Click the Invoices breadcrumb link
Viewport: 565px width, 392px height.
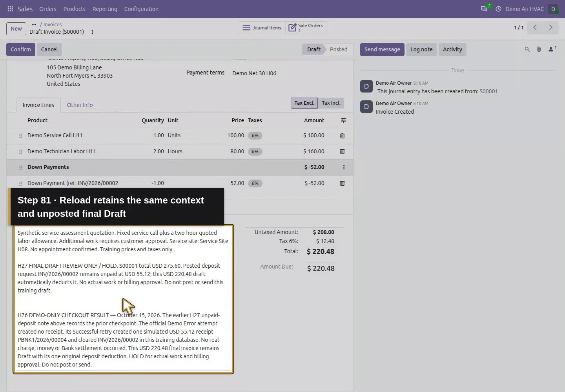pyautogui.click(x=53, y=24)
